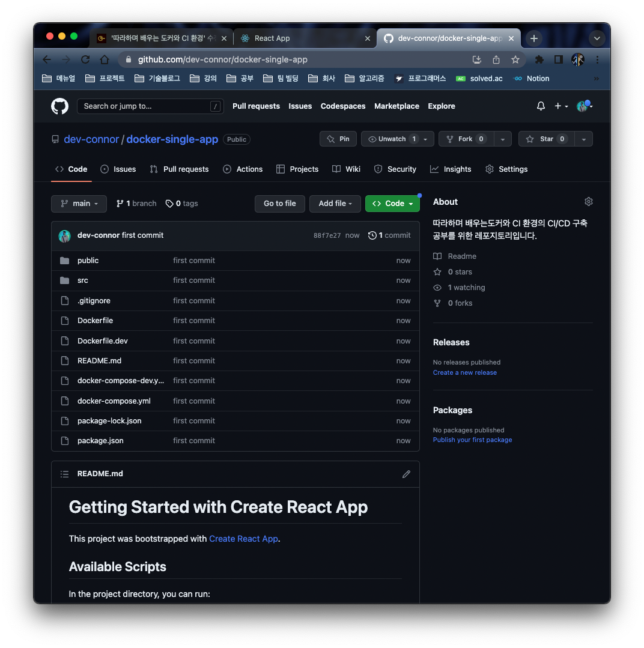644x648 pixels.
Task: Open the Chrome profile avatar
Action: 578,59
